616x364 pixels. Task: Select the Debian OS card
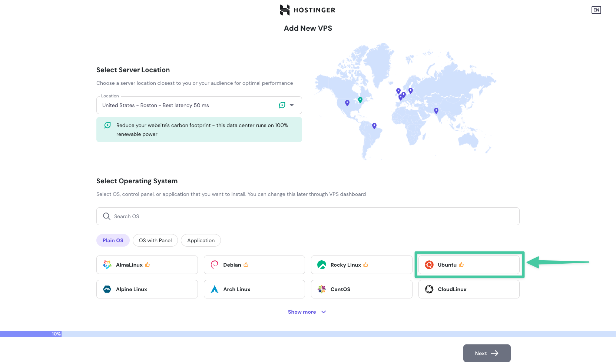(x=254, y=265)
